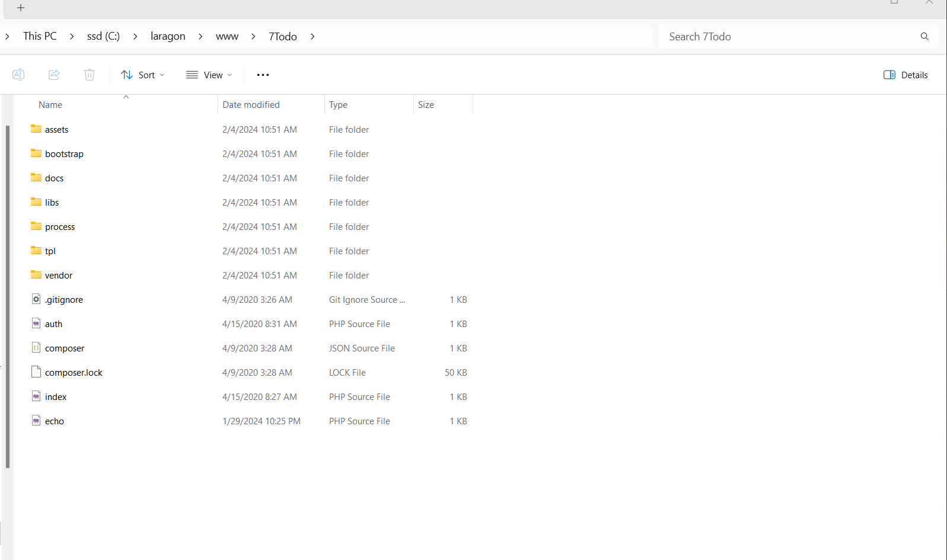Go to www in breadcrumb
Image resolution: width=947 pixels, height=560 pixels.
[227, 36]
